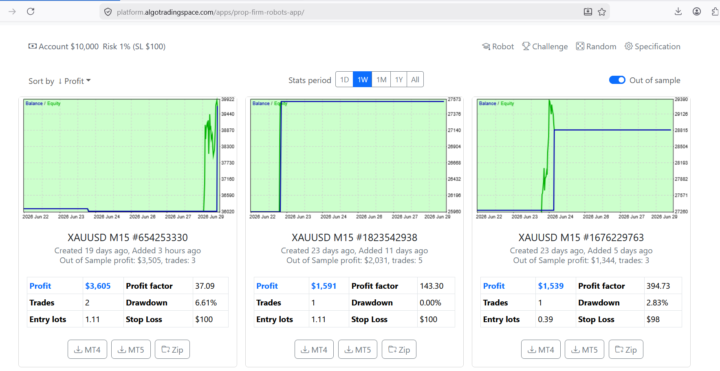Expand the Sort by Profit dropdown
720x371 pixels.
[60, 81]
